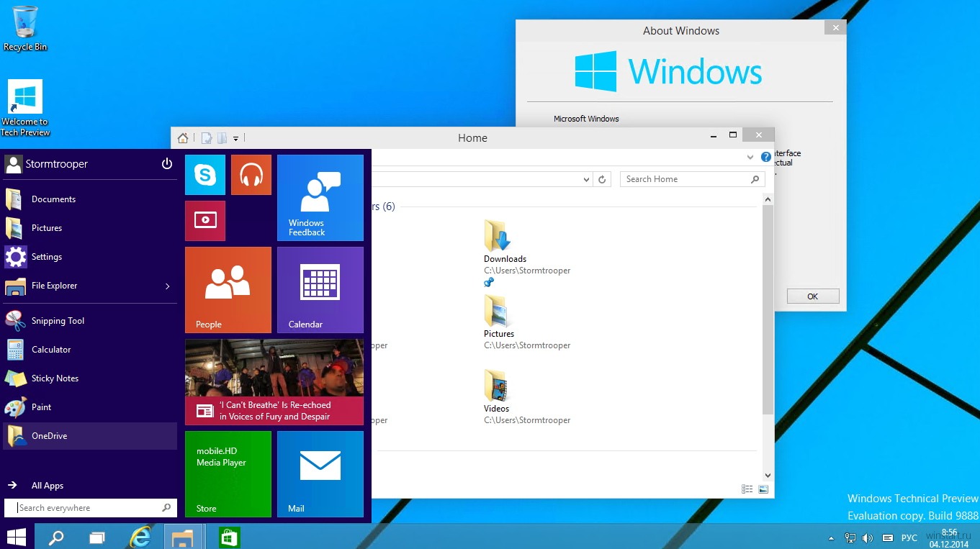Viewport: 980px width, 549px height.
Task: Launch the Music headphones tile
Action: tap(251, 175)
